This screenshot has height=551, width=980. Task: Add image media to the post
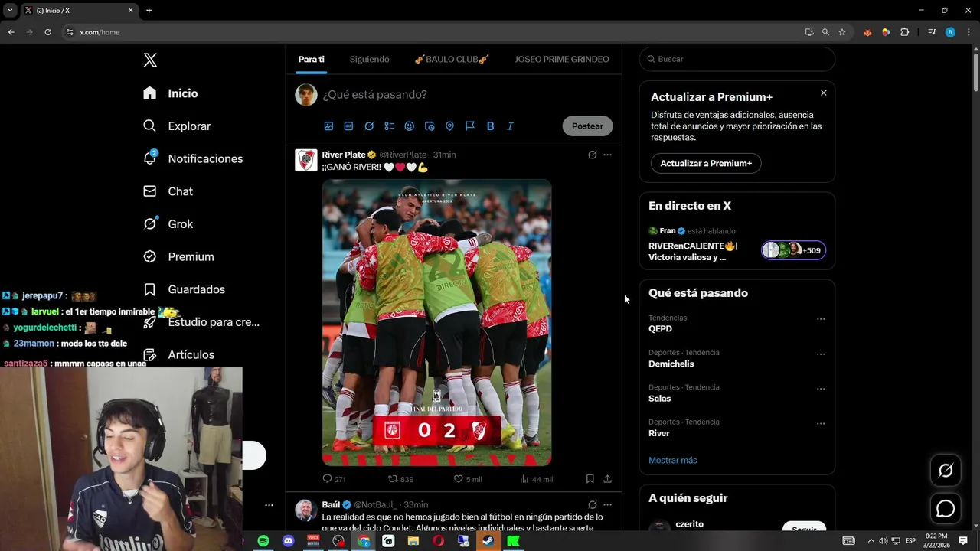coord(328,126)
